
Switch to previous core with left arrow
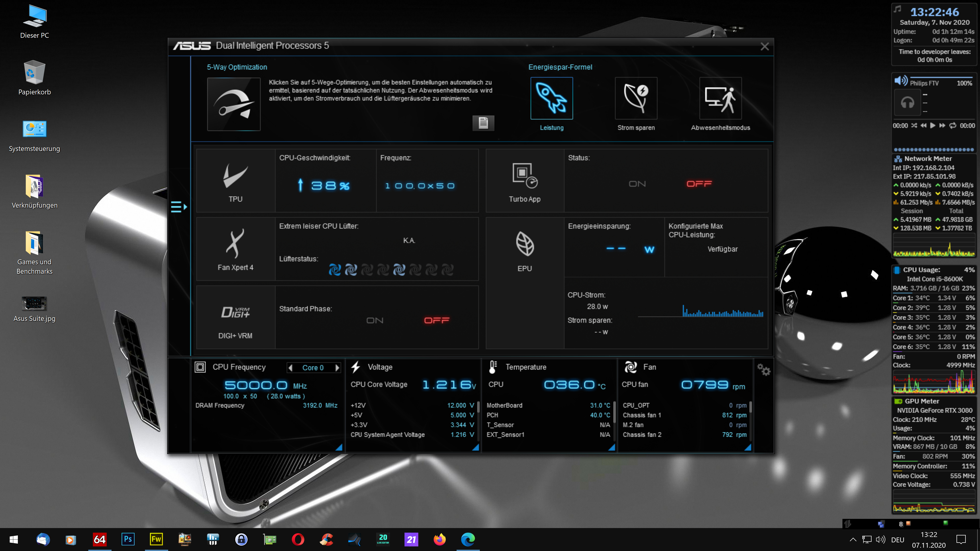[x=291, y=368]
